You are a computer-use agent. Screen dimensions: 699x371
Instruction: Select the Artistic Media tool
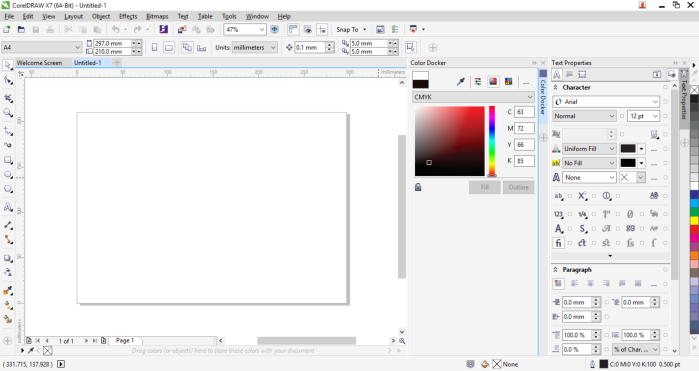click(8, 145)
